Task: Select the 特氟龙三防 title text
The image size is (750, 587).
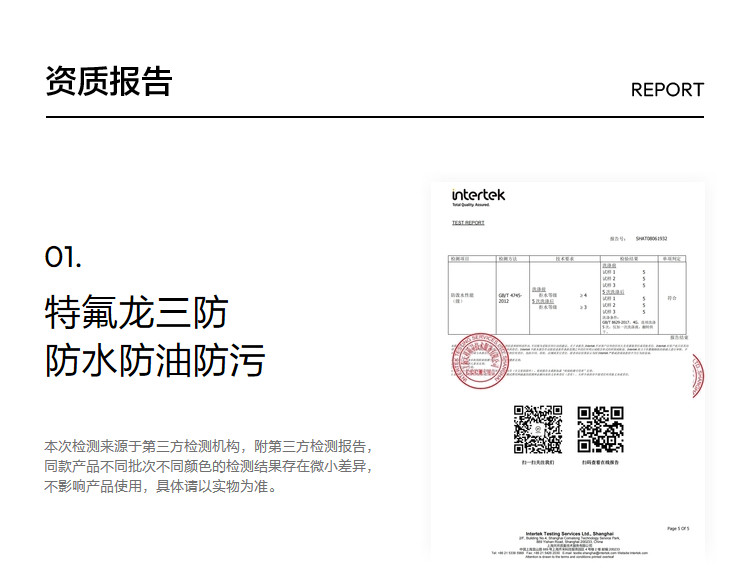Action: click(x=136, y=313)
